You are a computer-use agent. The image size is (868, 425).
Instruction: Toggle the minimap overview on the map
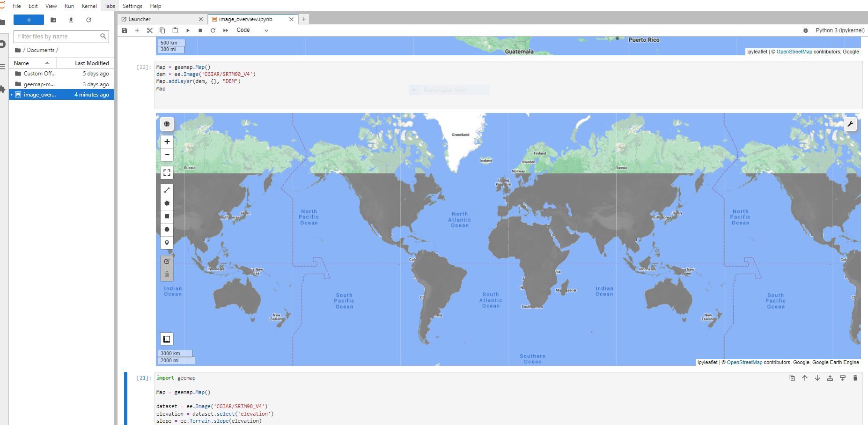(x=167, y=339)
